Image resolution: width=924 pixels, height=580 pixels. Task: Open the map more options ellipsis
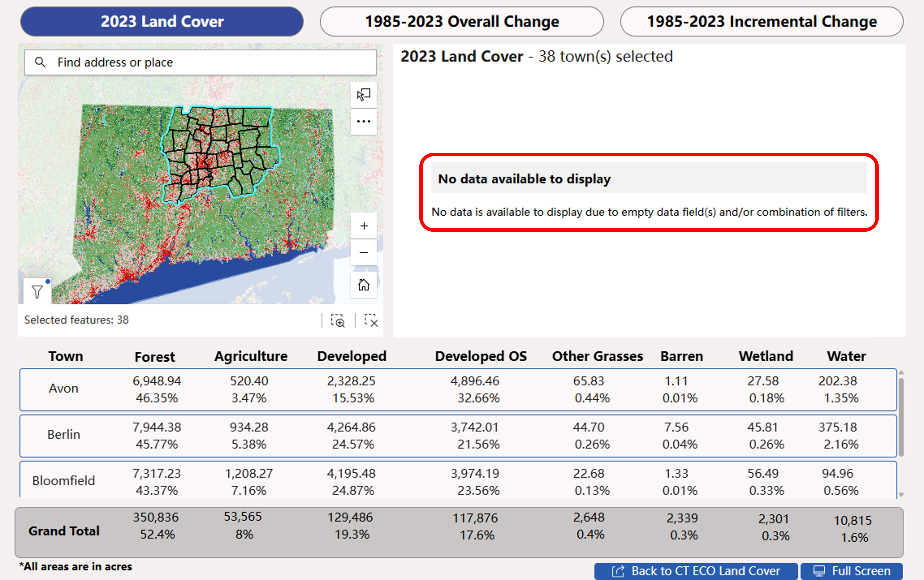pyautogui.click(x=363, y=122)
